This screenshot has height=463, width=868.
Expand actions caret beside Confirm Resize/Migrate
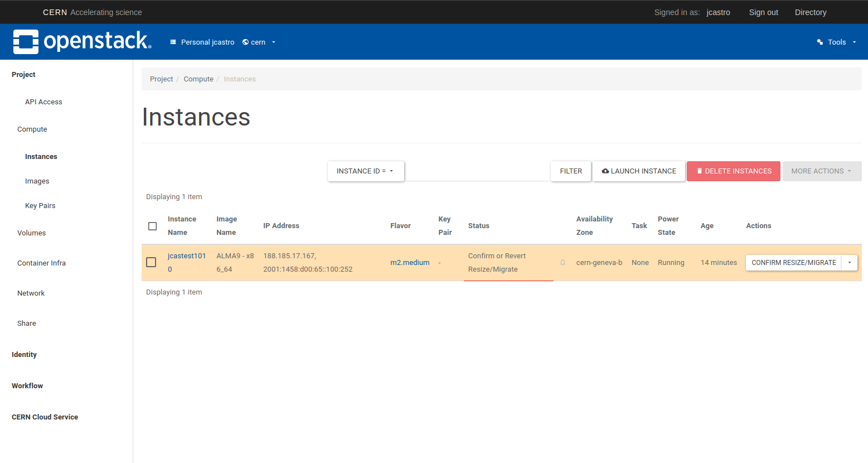[x=850, y=263]
